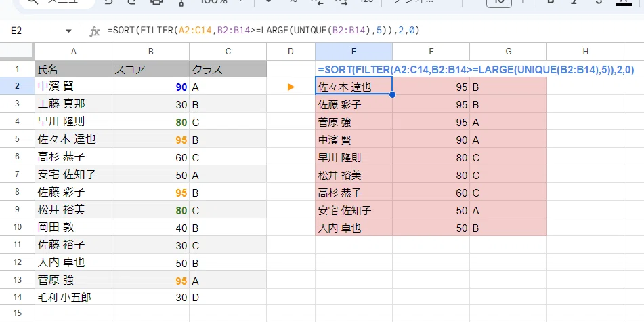Click the クラス header cell
Screen dimensions: 644x322
tap(228, 69)
